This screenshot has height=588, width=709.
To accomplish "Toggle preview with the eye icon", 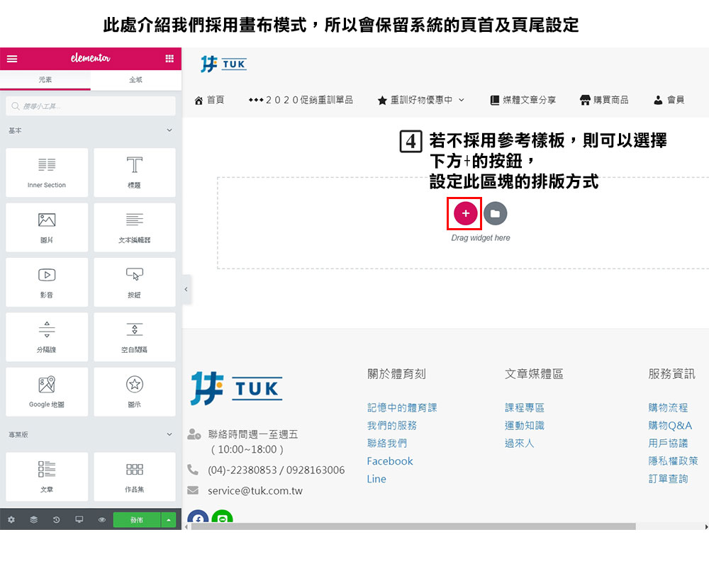I will click(101, 520).
